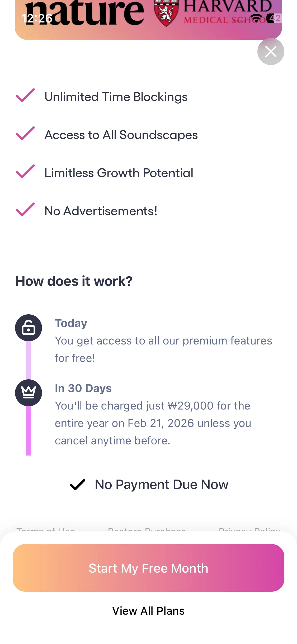Viewport: 297px width, 644px height.
Task: Tap the checkmark next to Access to All Soundscapes
Action: pos(25,134)
